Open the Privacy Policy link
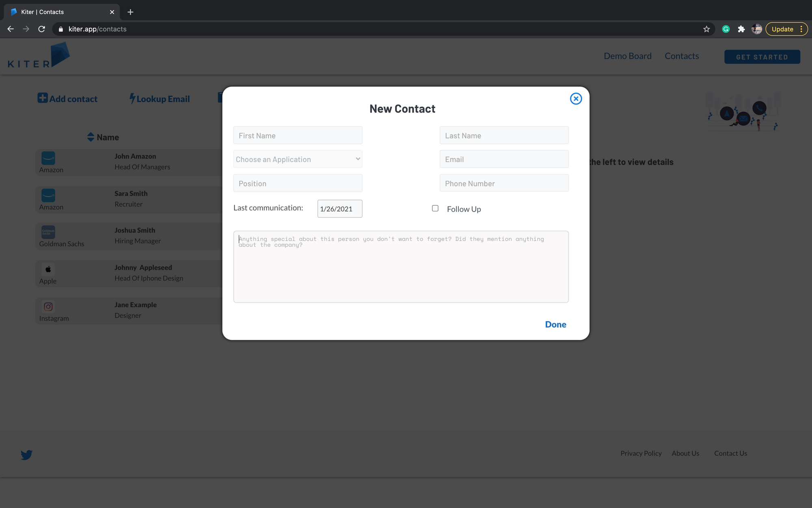 [641, 453]
